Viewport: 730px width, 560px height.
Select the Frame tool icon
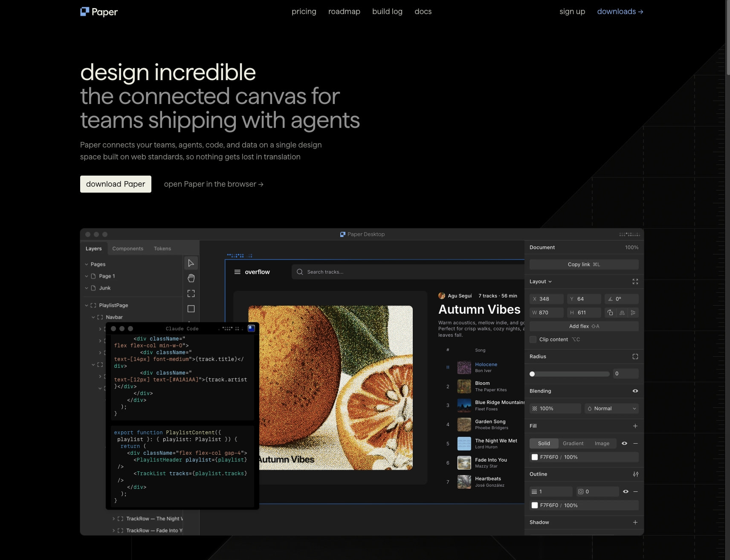[x=191, y=294]
